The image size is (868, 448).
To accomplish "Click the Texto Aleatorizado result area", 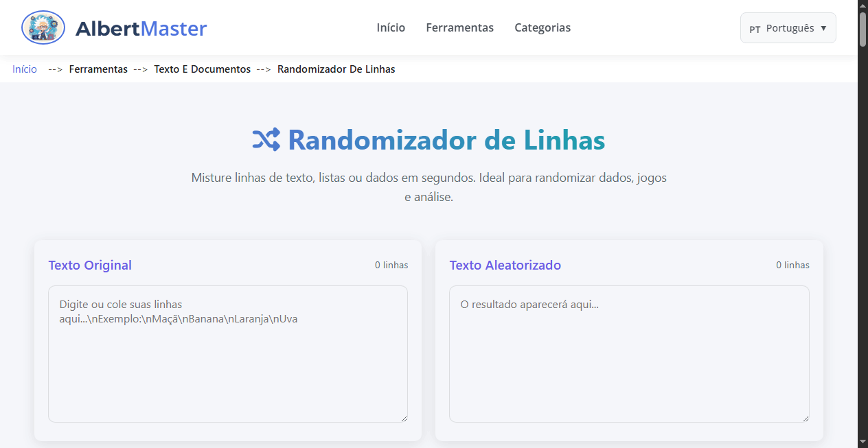I will click(628, 353).
